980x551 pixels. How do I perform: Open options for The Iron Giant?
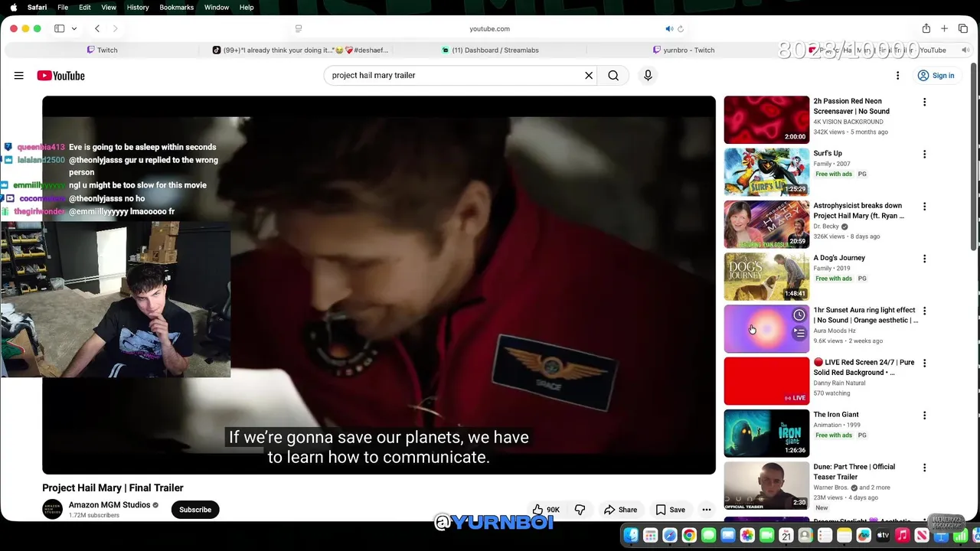[924, 416]
